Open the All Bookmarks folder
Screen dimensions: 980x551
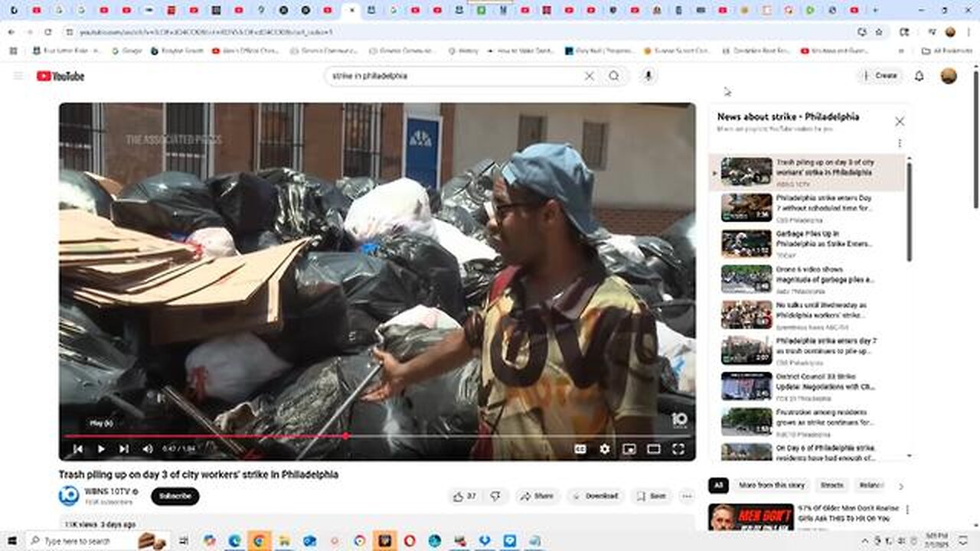[x=947, y=51]
